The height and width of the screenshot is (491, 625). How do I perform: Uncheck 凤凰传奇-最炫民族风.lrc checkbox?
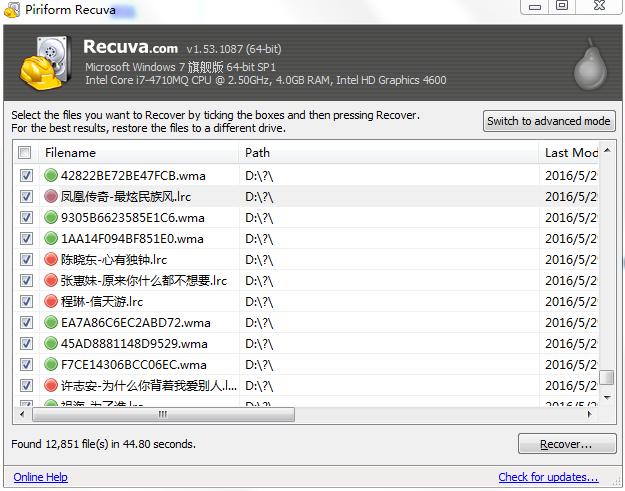26,196
